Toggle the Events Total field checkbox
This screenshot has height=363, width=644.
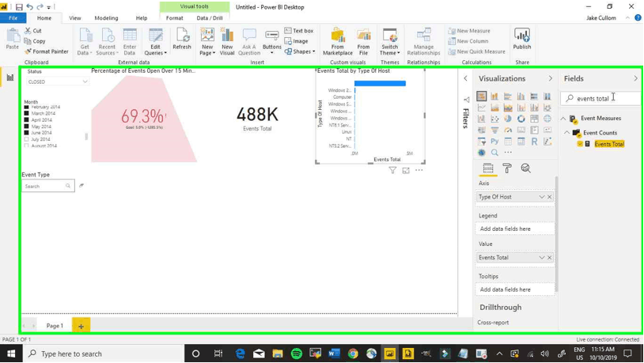point(580,144)
